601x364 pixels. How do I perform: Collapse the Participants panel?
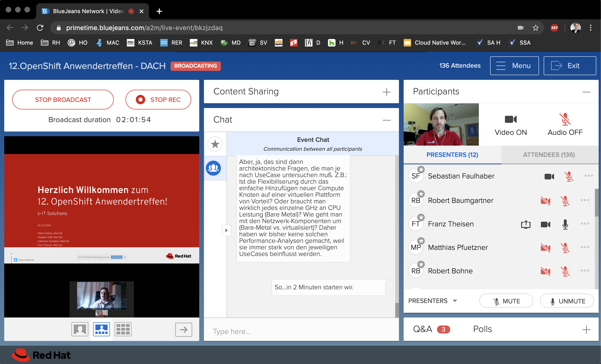(x=586, y=92)
